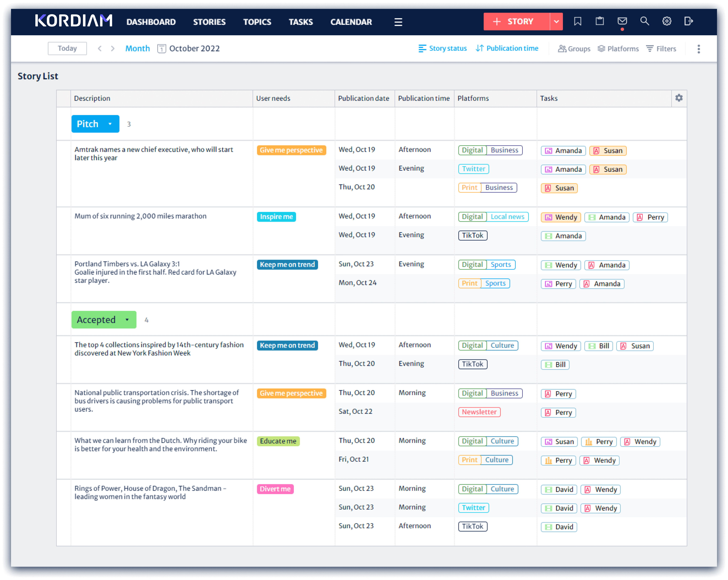Toggle the Groups filter
Viewport: 728px width, 580px height.
coord(574,49)
